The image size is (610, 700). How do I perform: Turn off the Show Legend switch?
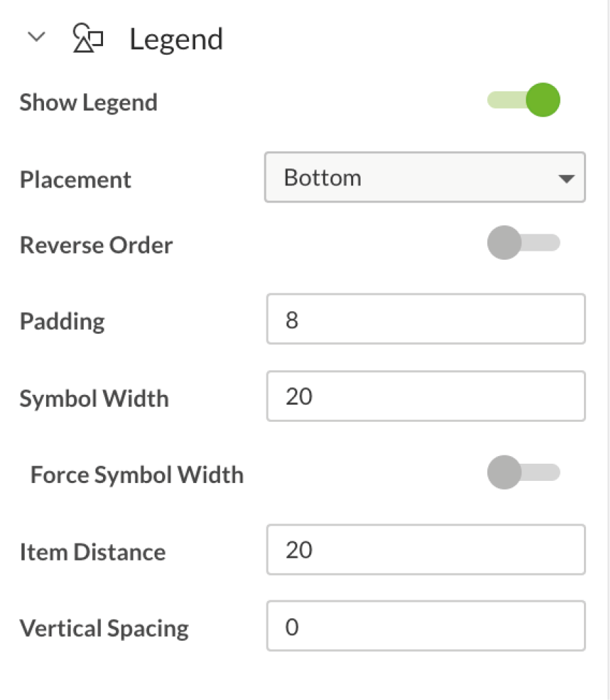tap(523, 100)
